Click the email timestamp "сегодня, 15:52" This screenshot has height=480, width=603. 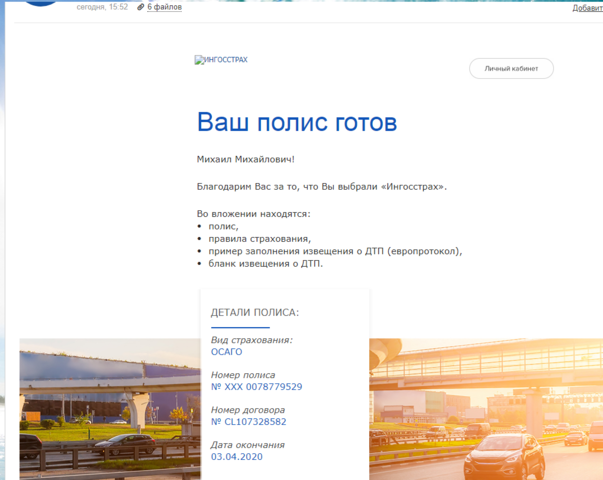coord(102,7)
